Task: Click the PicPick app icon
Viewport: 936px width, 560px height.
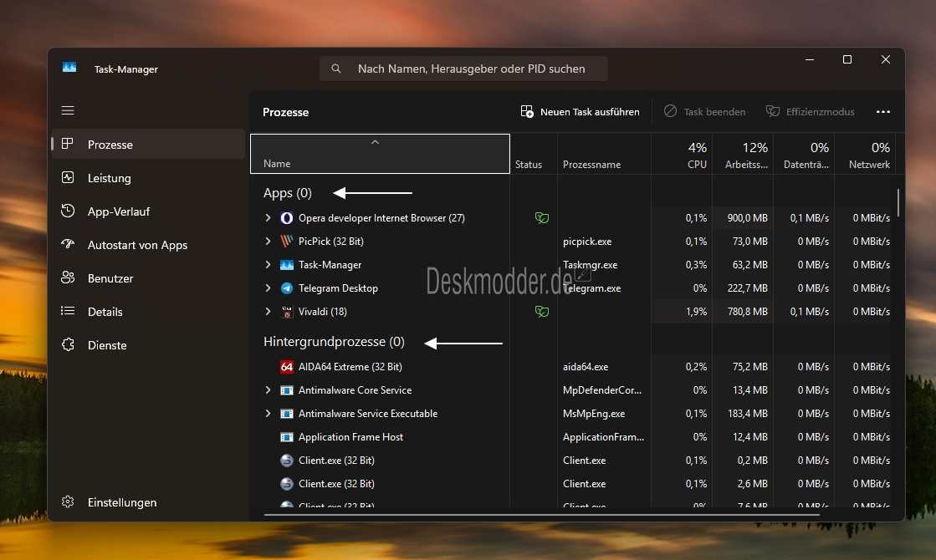Action: pyautogui.click(x=287, y=241)
